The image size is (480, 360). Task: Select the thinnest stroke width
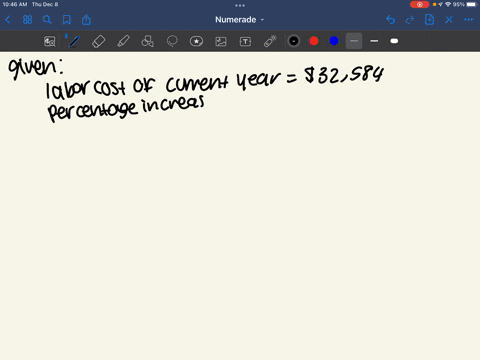coord(354,41)
